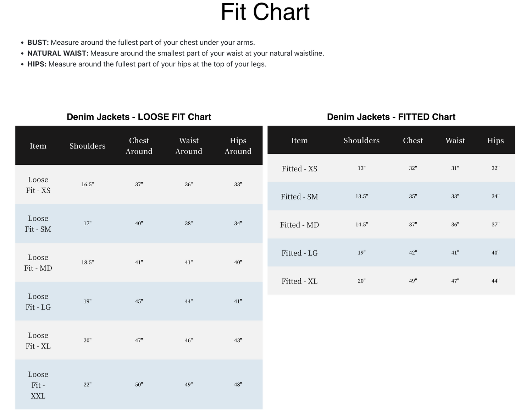Select the Loose Fit - LG row label

[38, 302]
